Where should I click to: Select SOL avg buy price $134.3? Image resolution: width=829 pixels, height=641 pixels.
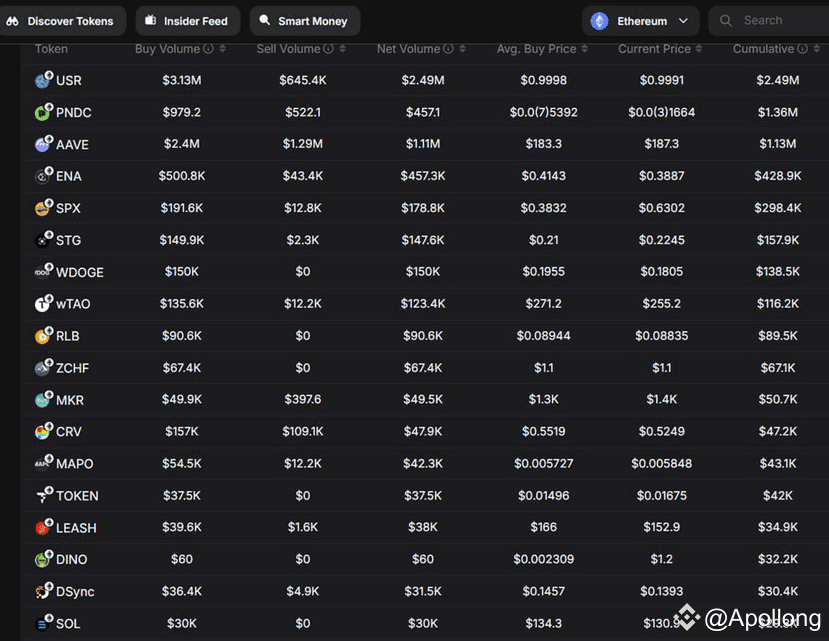point(544,623)
